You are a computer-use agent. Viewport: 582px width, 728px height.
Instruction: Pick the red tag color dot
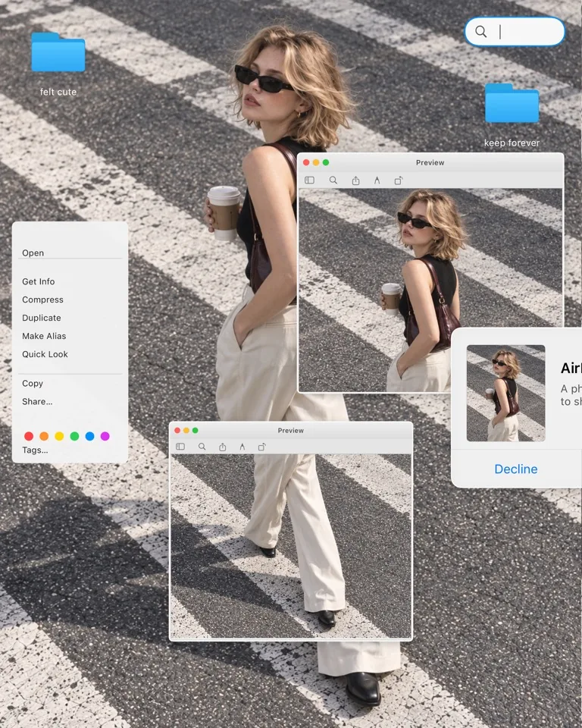29,436
